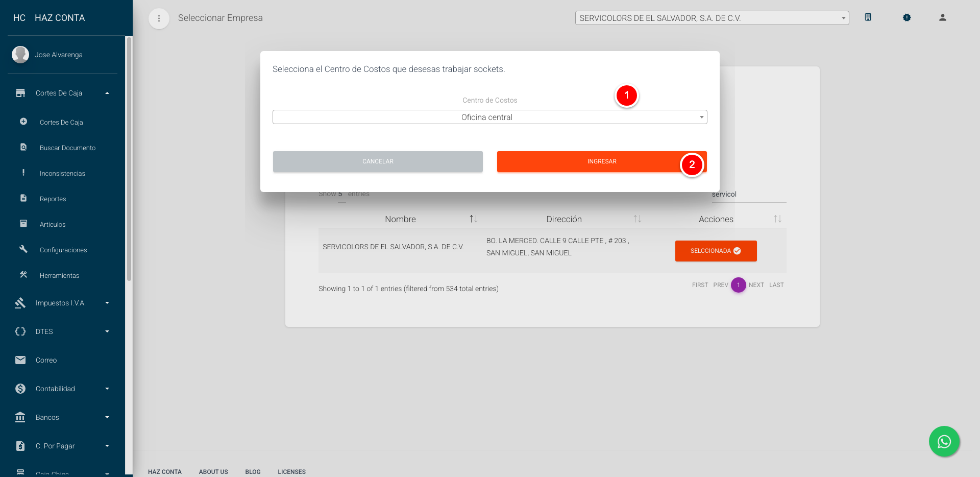
Task: Click the Herramientas tools icon
Action: (23, 275)
